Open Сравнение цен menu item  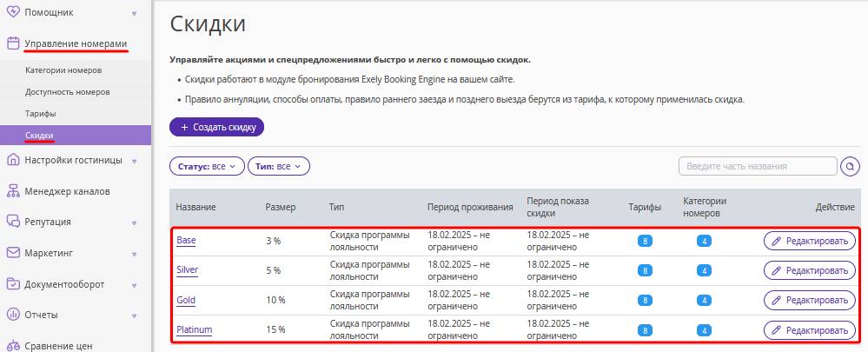point(58,347)
